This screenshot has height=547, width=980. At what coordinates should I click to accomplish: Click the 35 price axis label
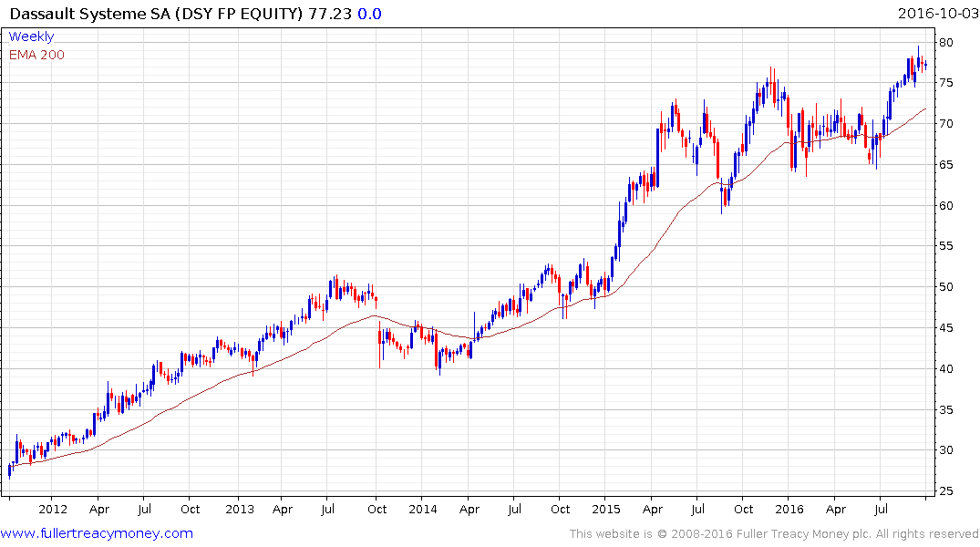(946, 410)
